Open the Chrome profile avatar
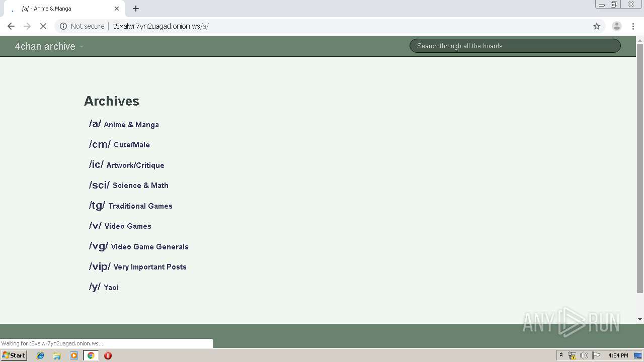Image resolution: width=644 pixels, height=362 pixels. [616, 26]
